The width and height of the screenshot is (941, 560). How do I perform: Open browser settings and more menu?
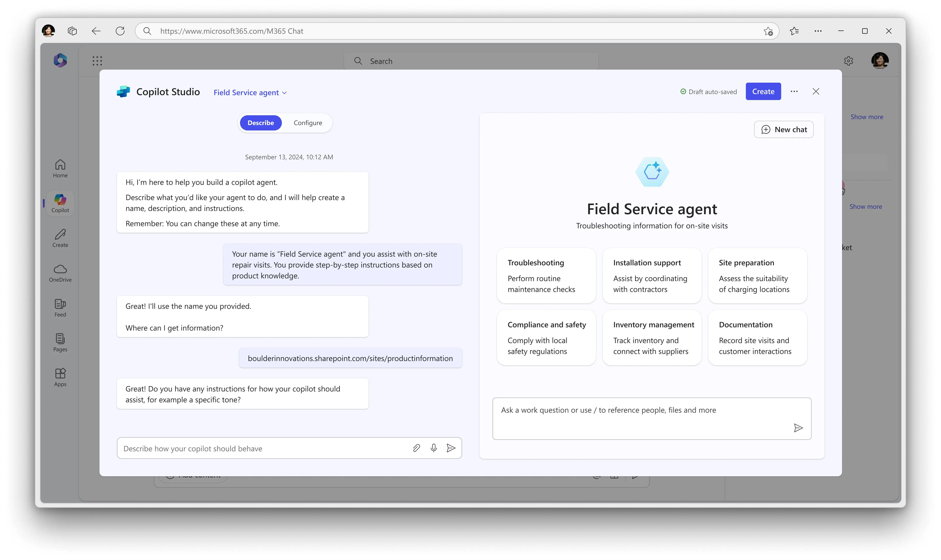818,31
